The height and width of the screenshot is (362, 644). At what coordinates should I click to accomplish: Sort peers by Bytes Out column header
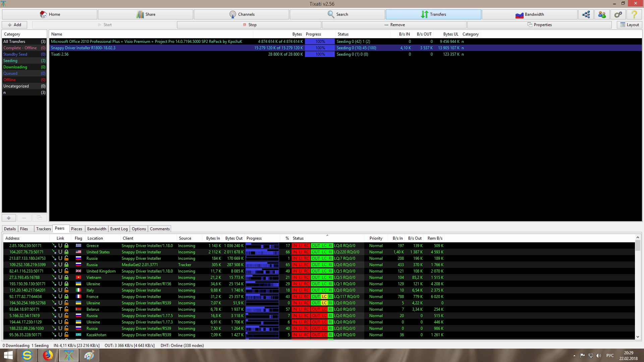(234, 238)
